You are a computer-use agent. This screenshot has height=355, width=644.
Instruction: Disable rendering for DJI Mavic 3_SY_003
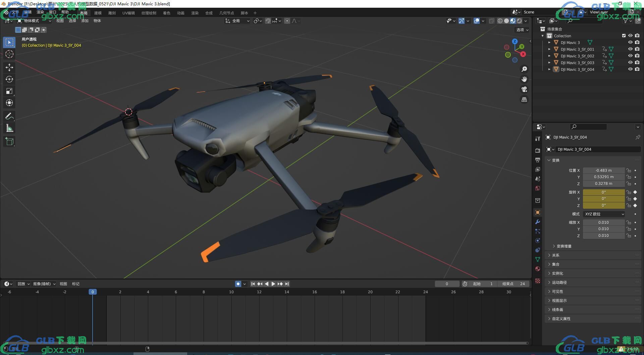tap(637, 62)
